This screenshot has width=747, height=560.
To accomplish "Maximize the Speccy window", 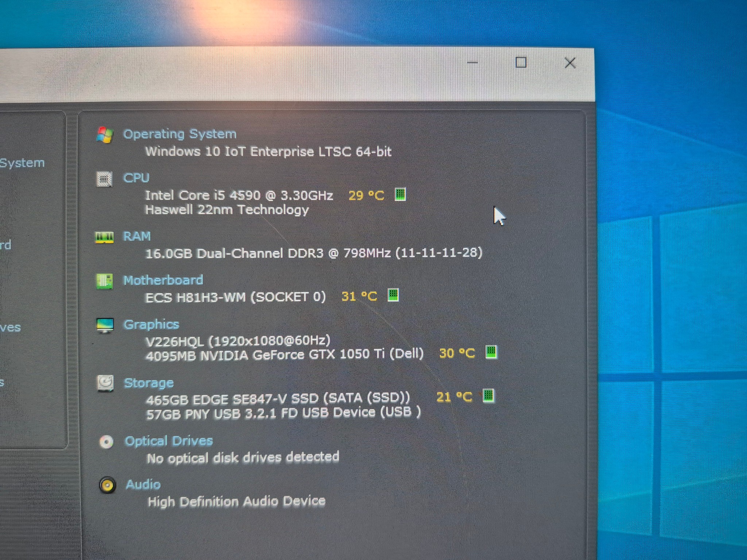I will 520,63.
